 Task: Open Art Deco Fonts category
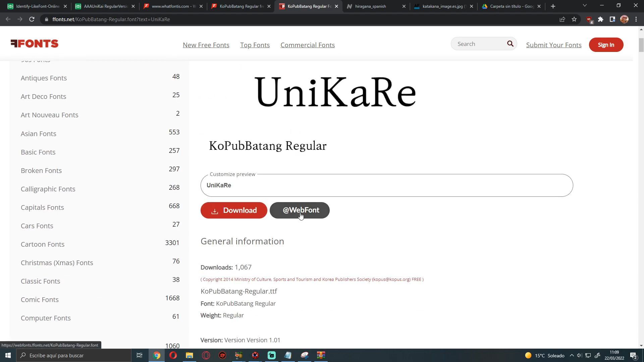coord(43,97)
